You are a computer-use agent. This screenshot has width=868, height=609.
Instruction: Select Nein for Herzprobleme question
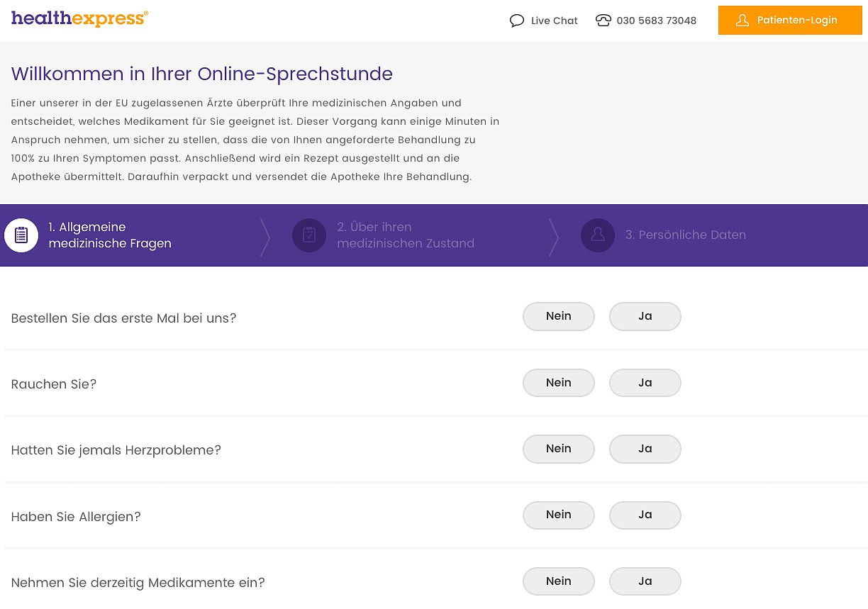coord(558,449)
